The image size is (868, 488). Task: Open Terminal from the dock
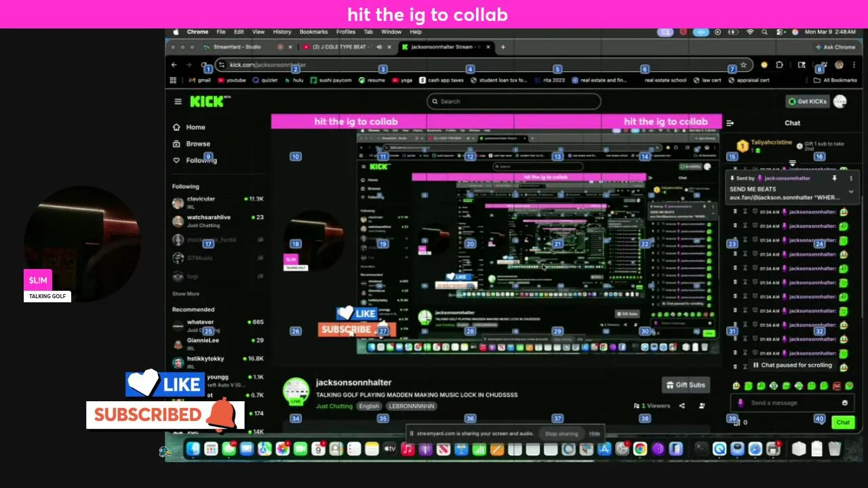click(x=701, y=449)
